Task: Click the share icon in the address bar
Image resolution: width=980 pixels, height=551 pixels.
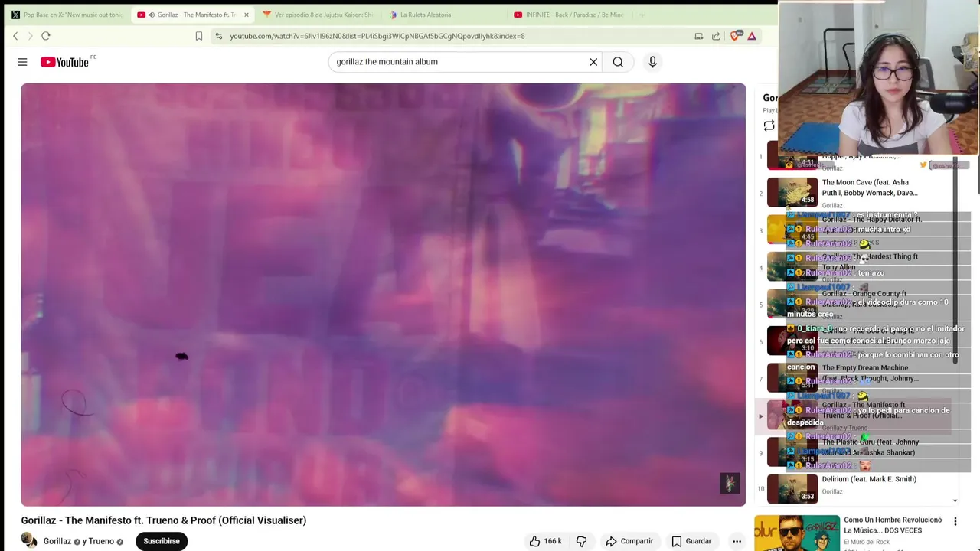Action: 716,36
